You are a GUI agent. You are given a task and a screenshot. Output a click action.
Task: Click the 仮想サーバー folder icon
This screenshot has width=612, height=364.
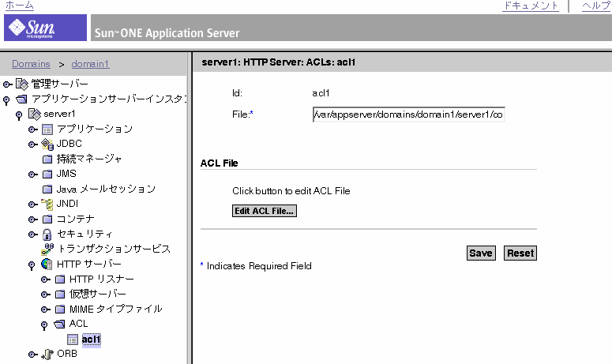click(60, 295)
